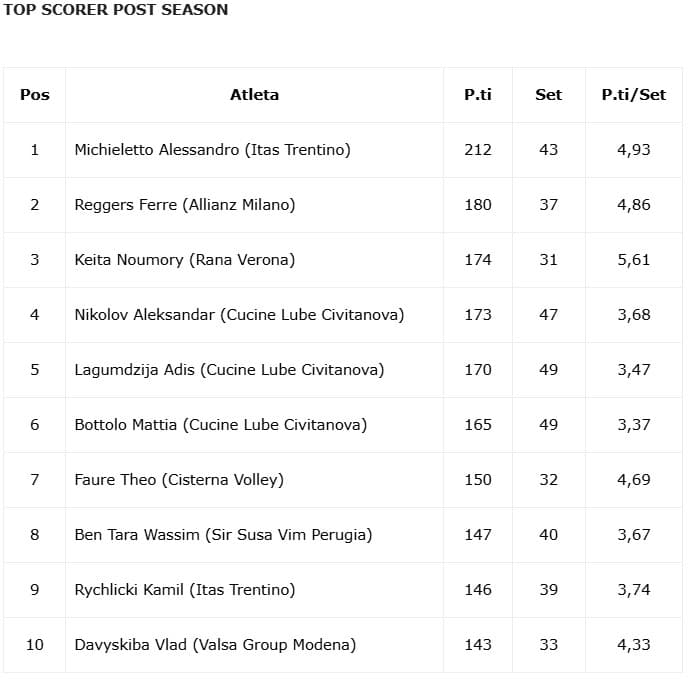Select Michieletto Alessandro (Itas Trentino) row
690x679 pixels.
click(x=212, y=150)
